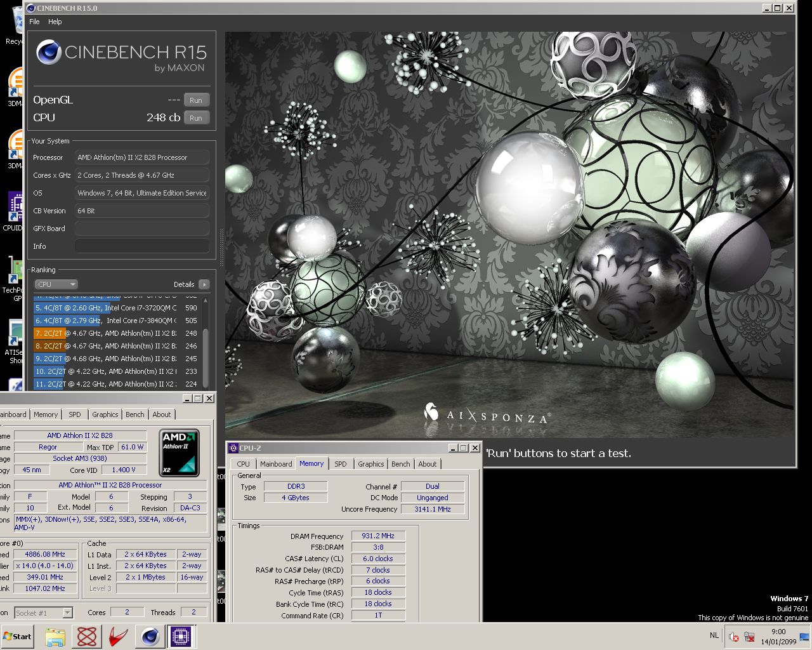The image size is (812, 650).
Task: Expand the CPU ranking type dropdown
Action: click(56, 284)
